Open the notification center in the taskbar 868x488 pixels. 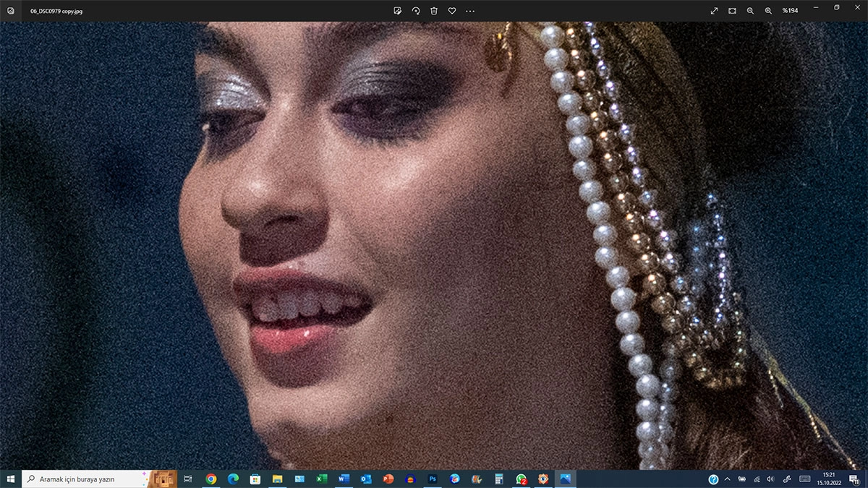854,479
